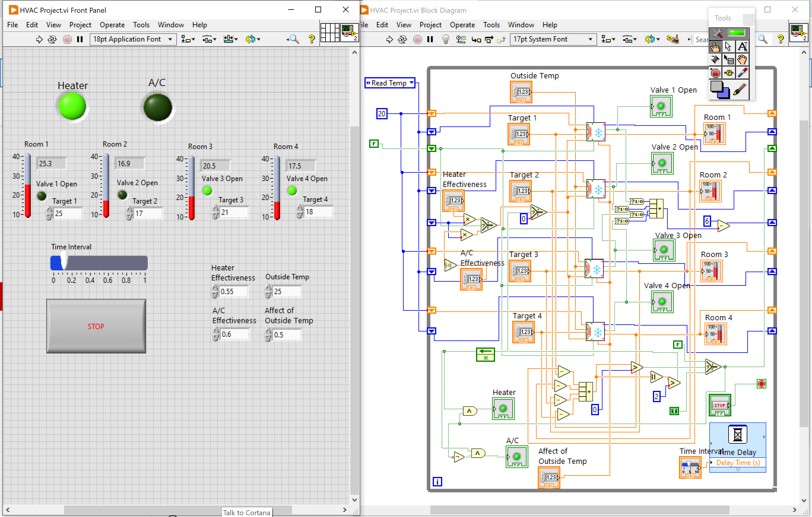Click the Front Panel connector pane grid

click(x=329, y=33)
